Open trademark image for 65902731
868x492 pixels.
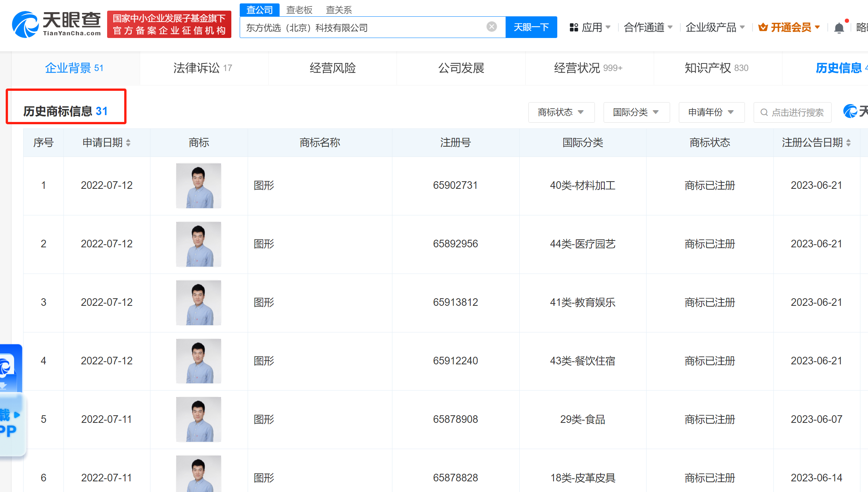[198, 186]
